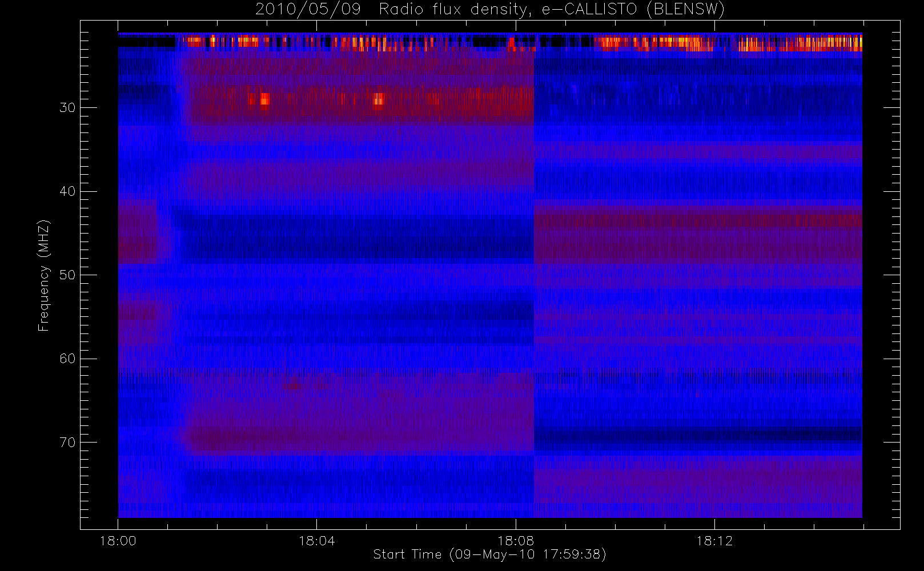Click the 18:12 time tick label
This screenshot has height=571, width=924.
click(714, 541)
